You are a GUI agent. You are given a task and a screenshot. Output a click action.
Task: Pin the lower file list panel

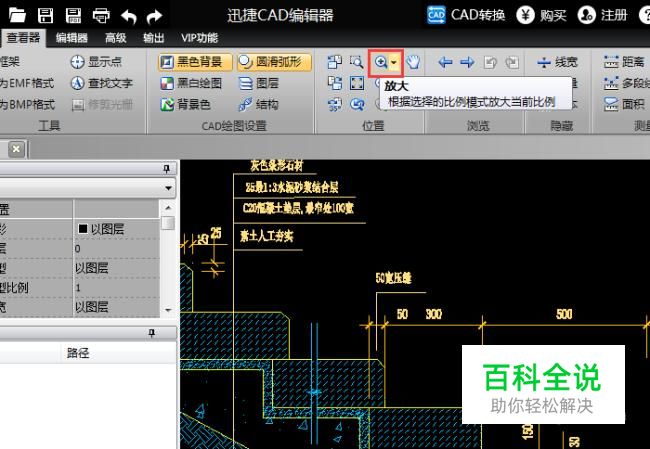point(152,333)
